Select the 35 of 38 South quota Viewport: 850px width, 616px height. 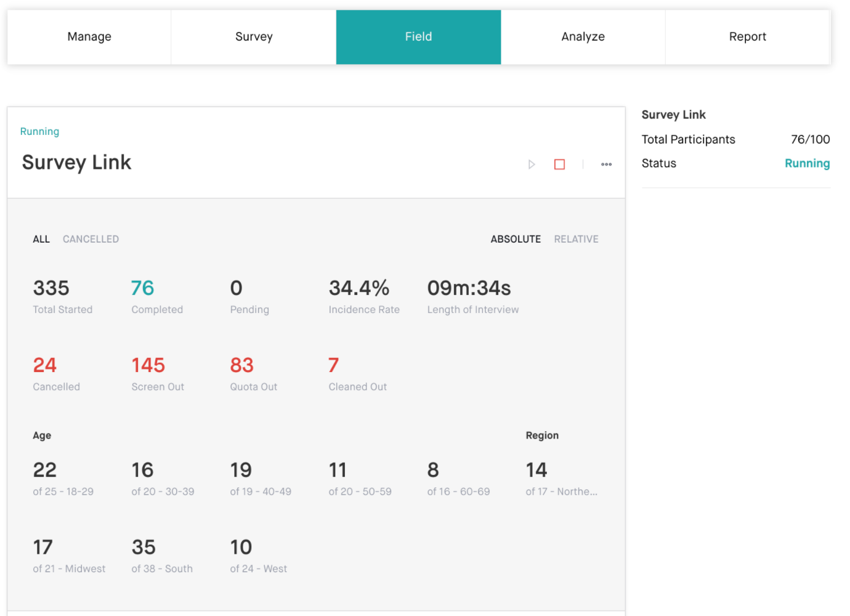click(144, 547)
